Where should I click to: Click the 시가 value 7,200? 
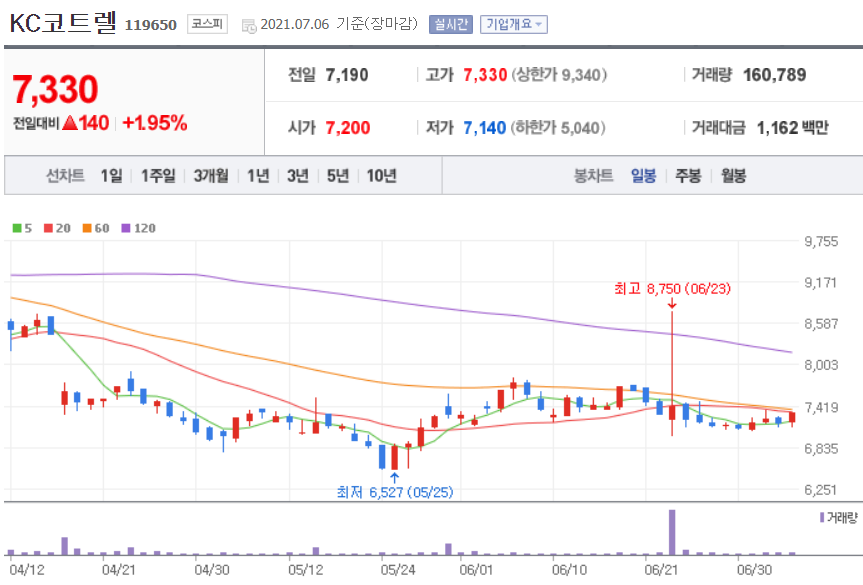tap(348, 128)
